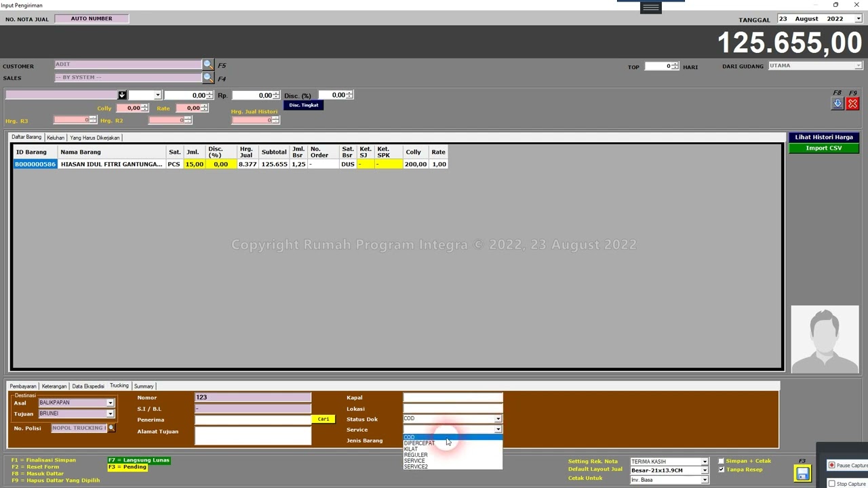
Task: Tick the Stop Capture checkbox
Action: (x=832, y=484)
